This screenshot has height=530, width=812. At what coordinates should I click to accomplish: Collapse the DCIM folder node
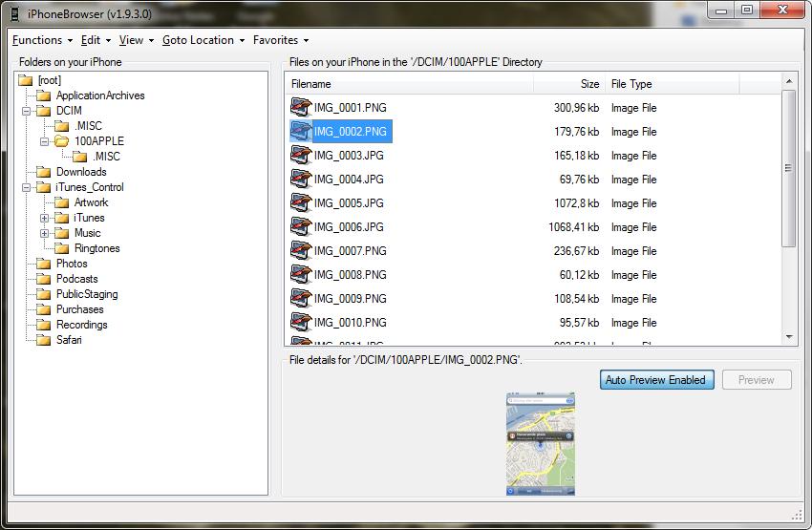point(26,111)
